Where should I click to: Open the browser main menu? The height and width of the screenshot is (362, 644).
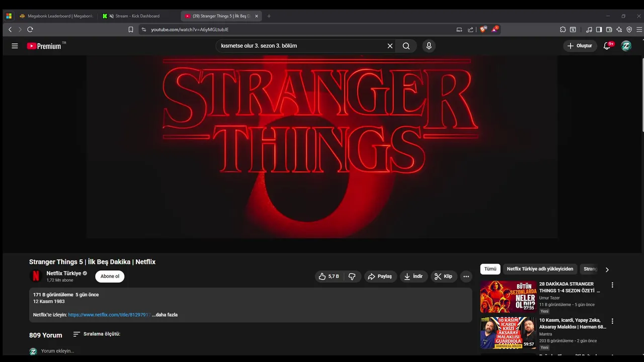[639, 30]
